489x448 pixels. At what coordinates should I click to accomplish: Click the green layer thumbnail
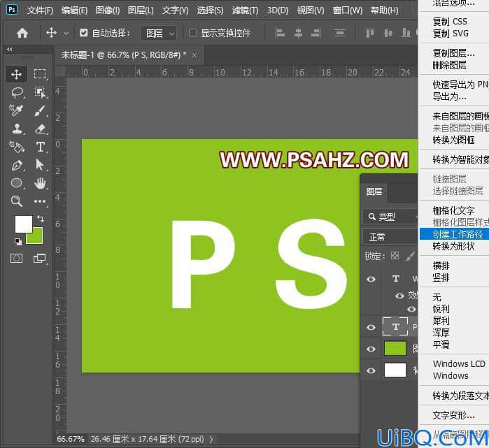point(395,349)
